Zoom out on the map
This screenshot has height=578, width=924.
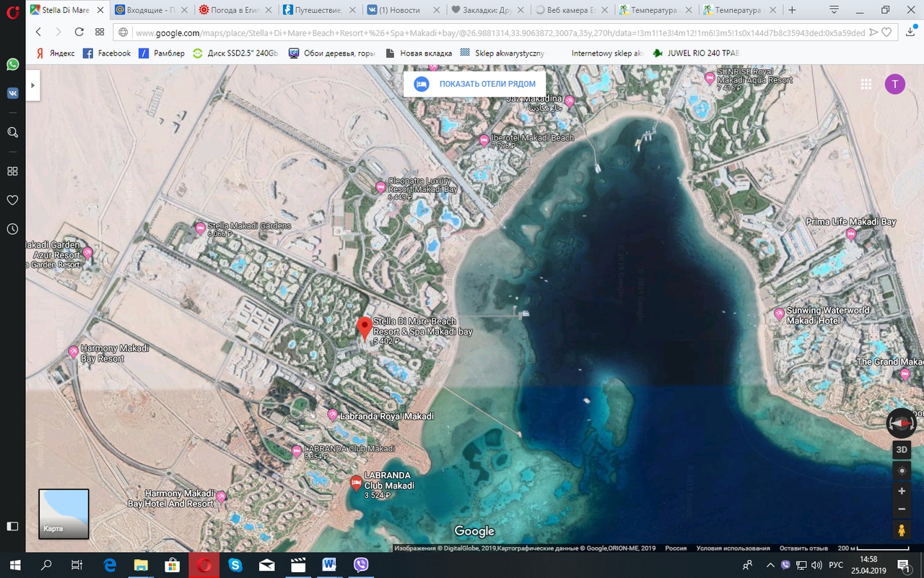click(x=902, y=509)
